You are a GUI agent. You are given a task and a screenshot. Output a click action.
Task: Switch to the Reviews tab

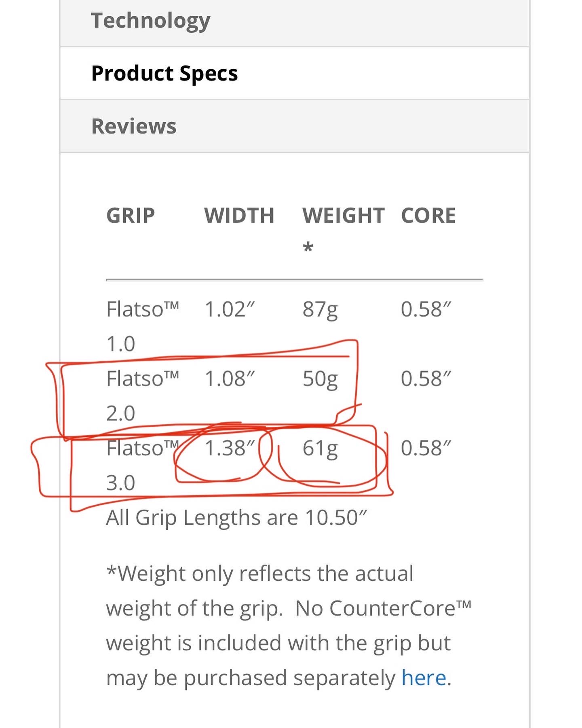[x=134, y=126]
